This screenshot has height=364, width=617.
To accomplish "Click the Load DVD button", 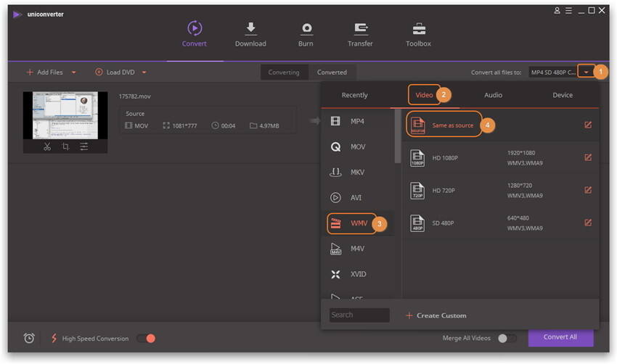I will tap(115, 73).
